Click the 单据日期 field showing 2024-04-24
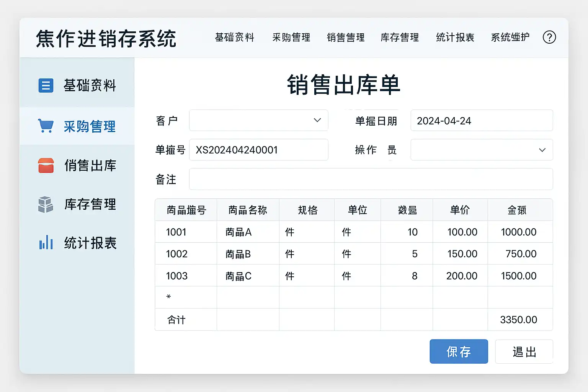The image size is (588, 392). (x=481, y=121)
